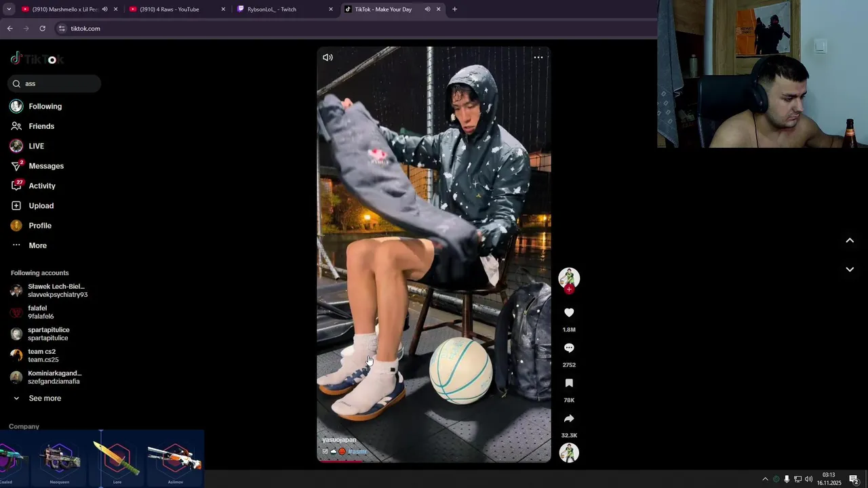This screenshot has width=868, height=488.
Task: Like the video with the heart icon
Action: (569, 312)
